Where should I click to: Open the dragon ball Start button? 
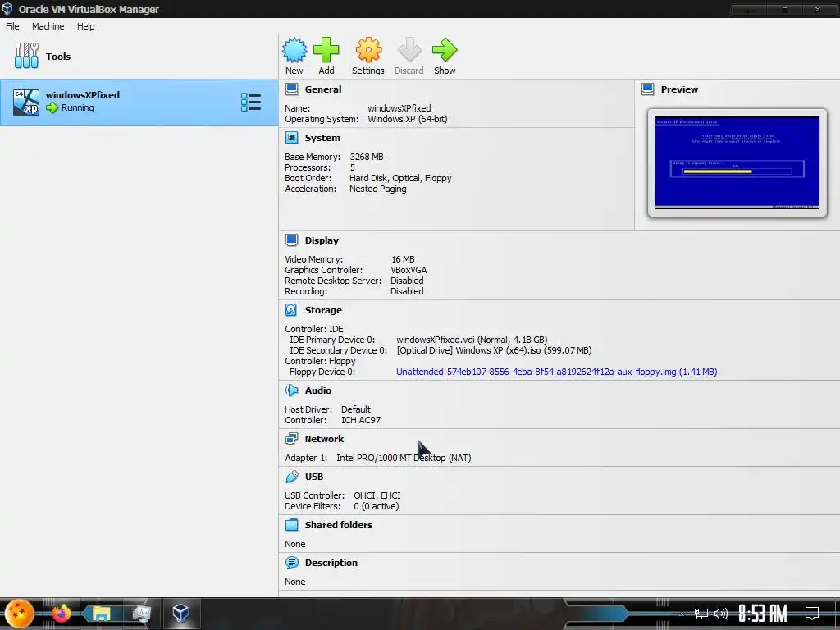pos(20,614)
